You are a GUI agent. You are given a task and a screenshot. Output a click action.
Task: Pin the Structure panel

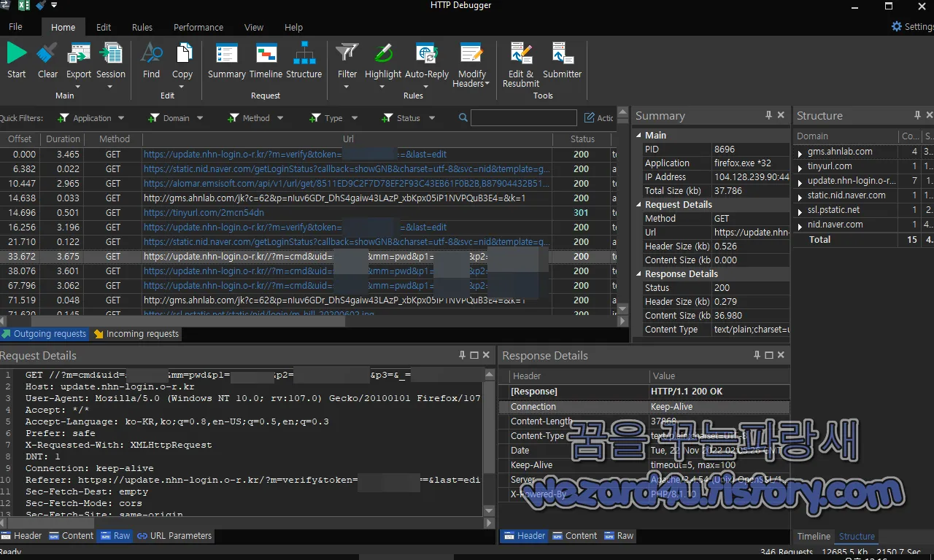918,115
